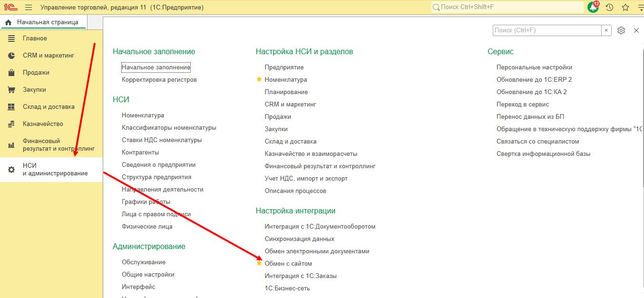Open Казначейство section in sidebar
Screen dimensions: 644x298
tap(43, 124)
